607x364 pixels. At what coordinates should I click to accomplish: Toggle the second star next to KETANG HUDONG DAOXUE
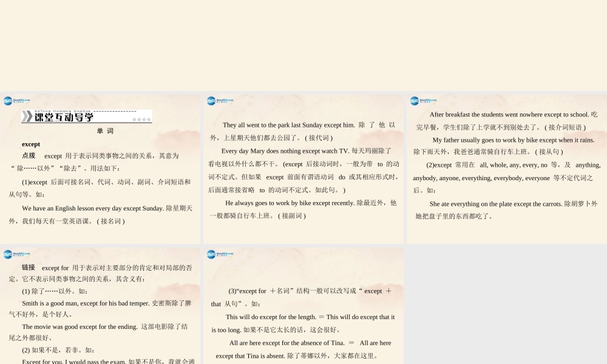pos(140,118)
